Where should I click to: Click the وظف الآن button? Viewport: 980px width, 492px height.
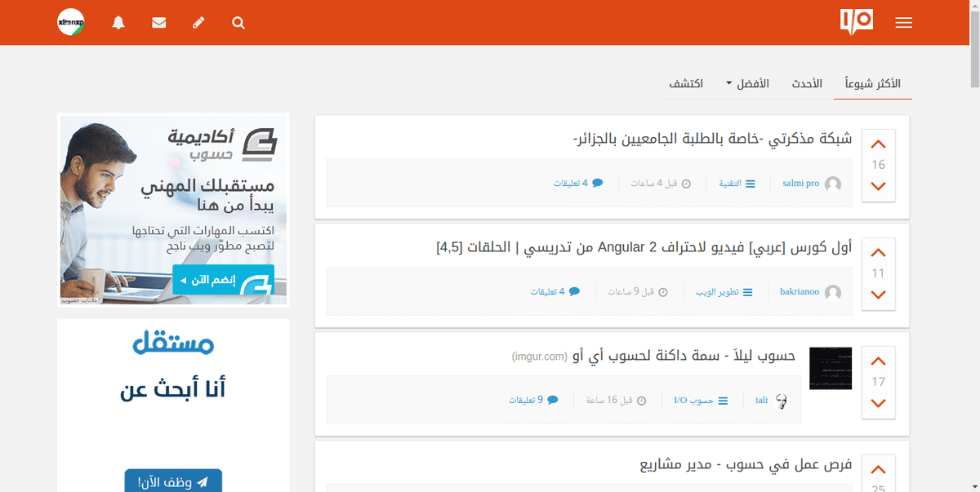click(173, 482)
